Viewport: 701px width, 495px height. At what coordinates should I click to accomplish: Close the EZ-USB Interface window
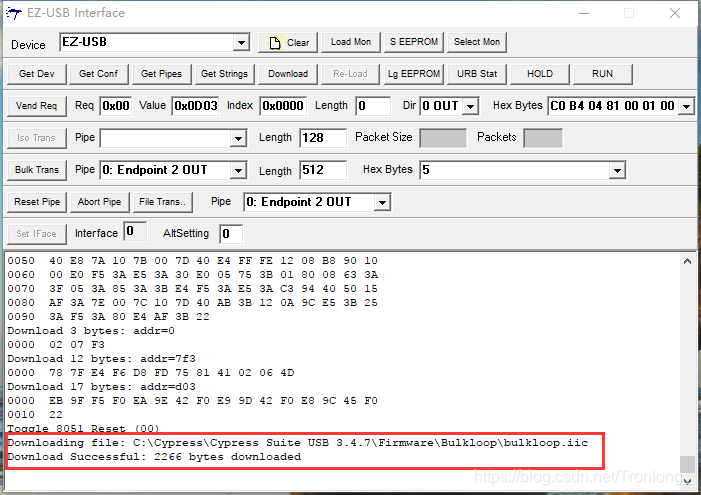(675, 13)
